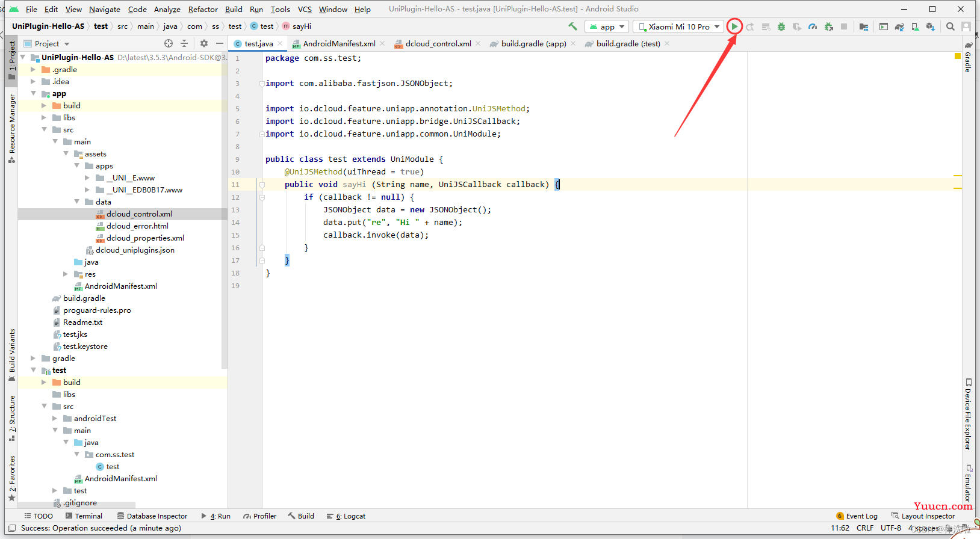Image resolution: width=980 pixels, height=539 pixels.
Task: Open the Xiaomi Mi 10 Pro device dropdown
Action: tap(678, 26)
